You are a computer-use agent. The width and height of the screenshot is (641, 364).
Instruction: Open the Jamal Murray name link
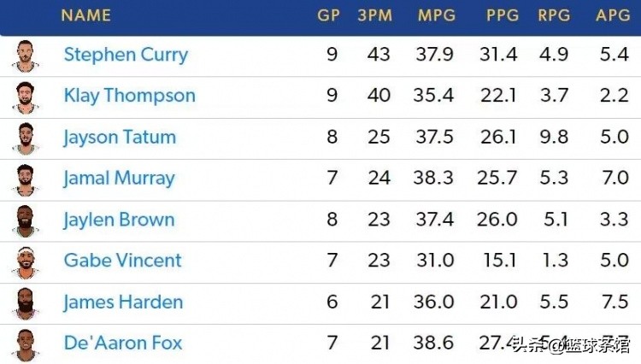pyautogui.click(x=119, y=179)
